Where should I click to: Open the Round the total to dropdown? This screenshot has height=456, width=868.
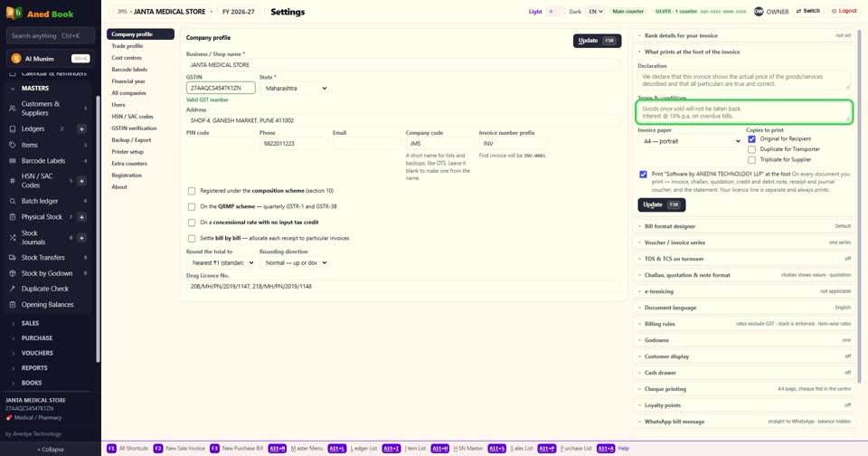221,262
